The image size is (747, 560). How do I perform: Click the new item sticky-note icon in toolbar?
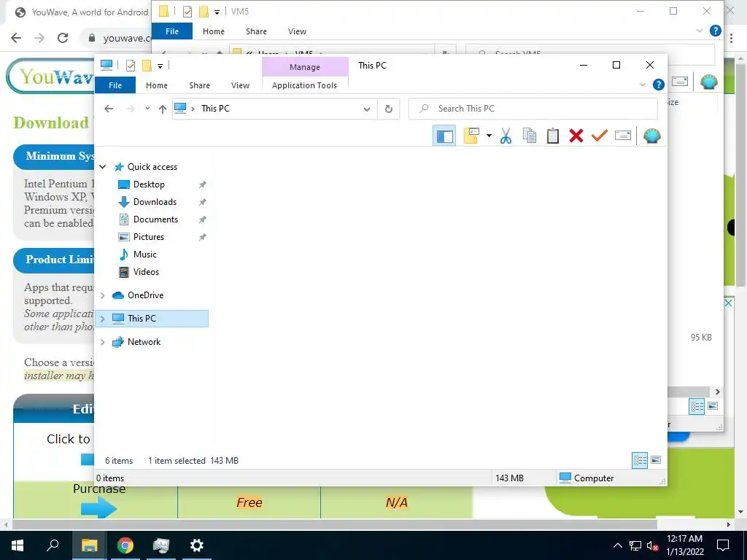coord(471,136)
